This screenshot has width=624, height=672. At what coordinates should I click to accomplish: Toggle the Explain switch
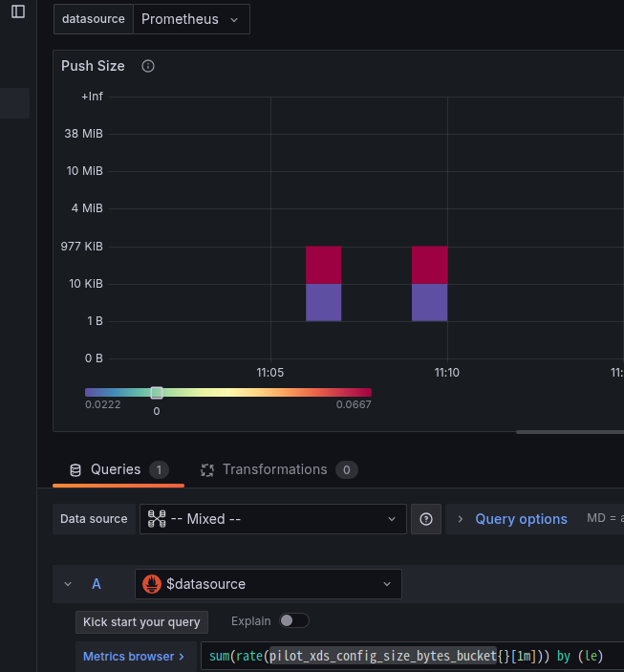(294, 621)
